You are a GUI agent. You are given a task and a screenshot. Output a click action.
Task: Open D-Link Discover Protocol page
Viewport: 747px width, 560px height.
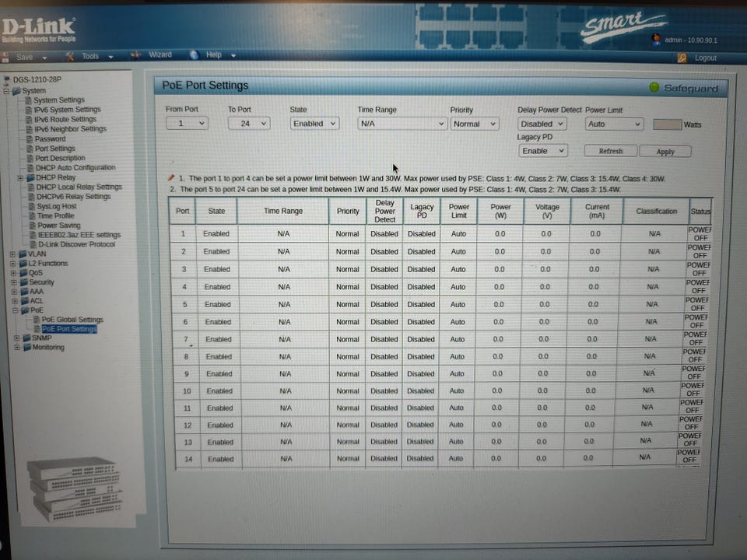coord(77,244)
